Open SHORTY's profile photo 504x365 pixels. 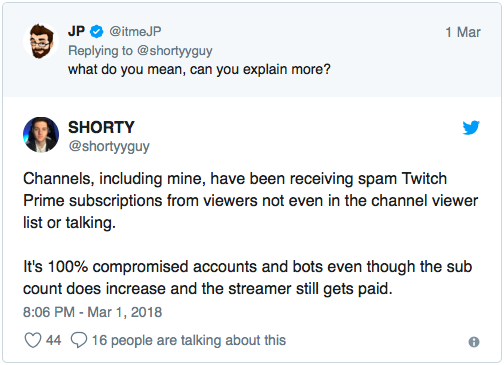click(x=41, y=135)
